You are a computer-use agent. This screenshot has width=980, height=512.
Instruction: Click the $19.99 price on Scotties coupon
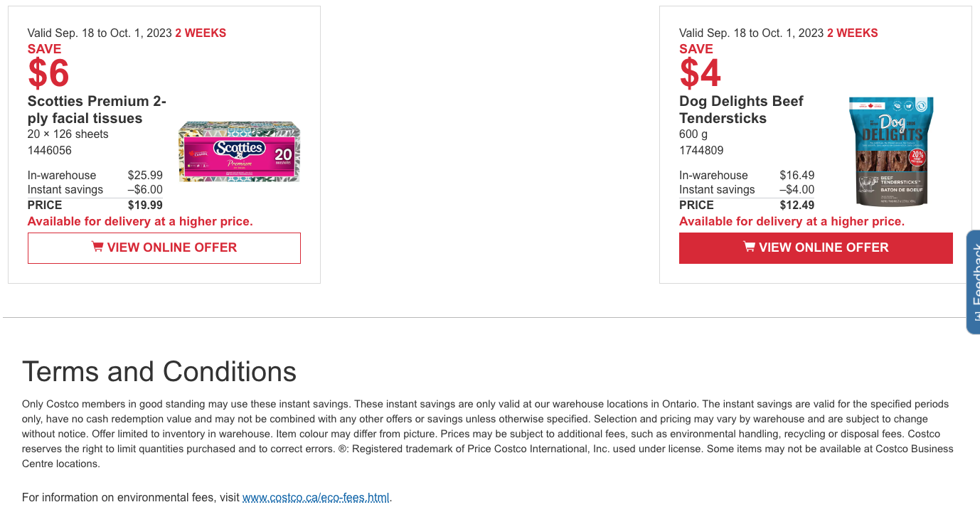(x=145, y=205)
